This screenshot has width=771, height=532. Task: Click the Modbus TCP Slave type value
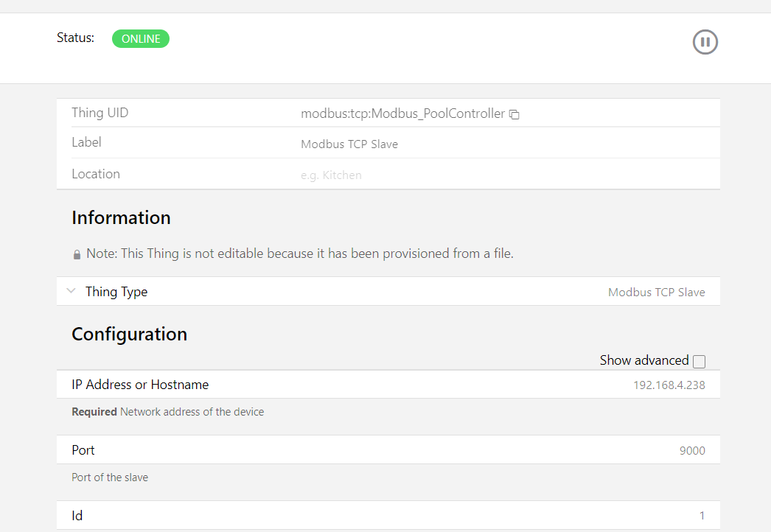pyautogui.click(x=656, y=293)
